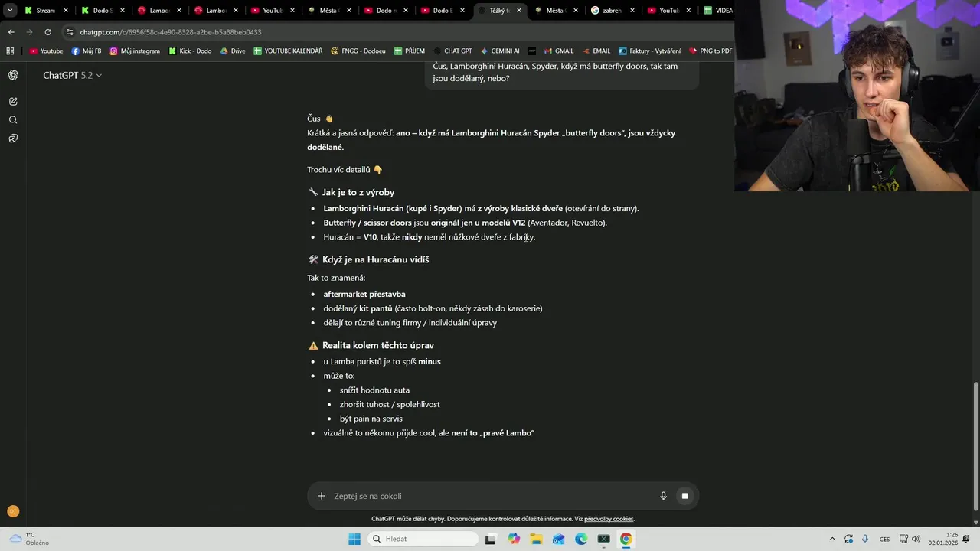The image size is (980, 551).
Task: Open the library icon in the sidebar
Action: [13, 139]
